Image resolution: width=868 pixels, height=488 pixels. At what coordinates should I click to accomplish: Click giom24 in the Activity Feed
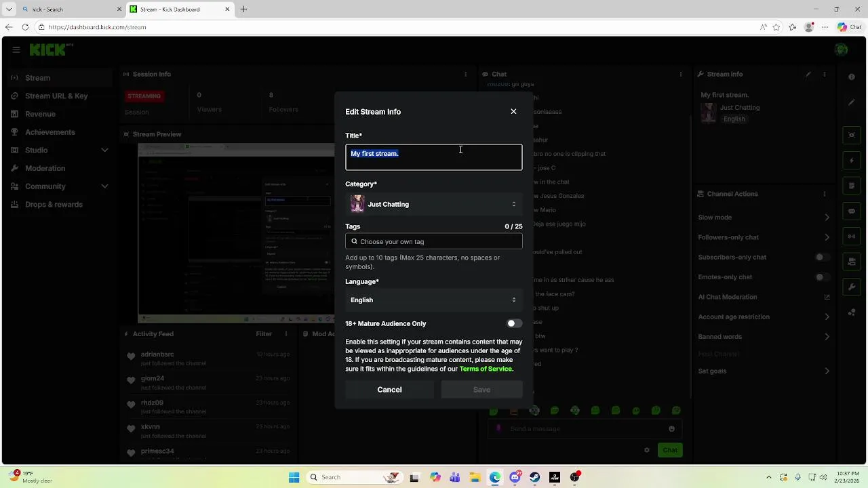point(153,378)
